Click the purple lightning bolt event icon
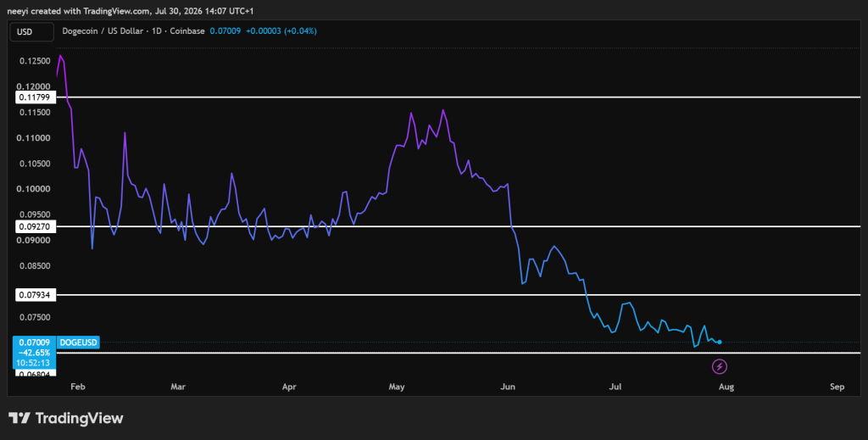The image size is (868, 440). pos(719,366)
